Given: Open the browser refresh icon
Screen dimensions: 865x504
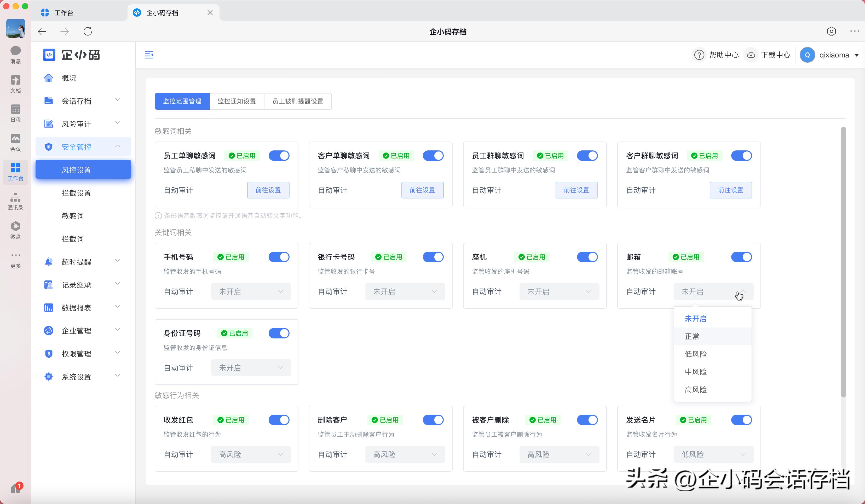Looking at the screenshot, I should [x=88, y=31].
